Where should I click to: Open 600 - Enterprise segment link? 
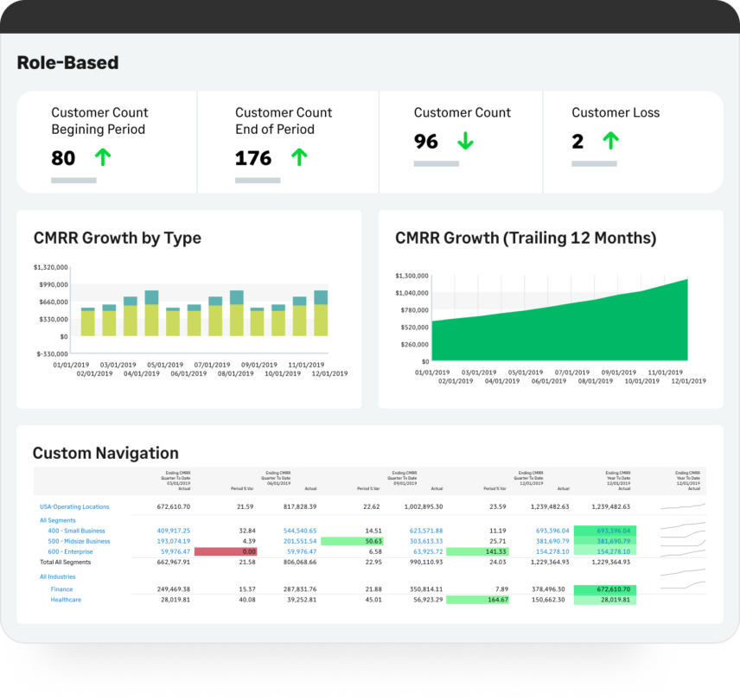pyautogui.click(x=72, y=551)
